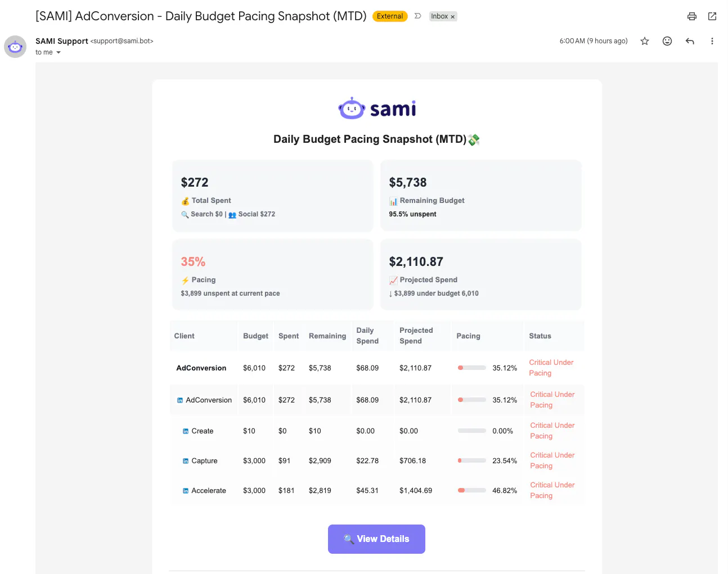728x574 pixels.
Task: Click the Spent column header
Action: click(x=289, y=336)
